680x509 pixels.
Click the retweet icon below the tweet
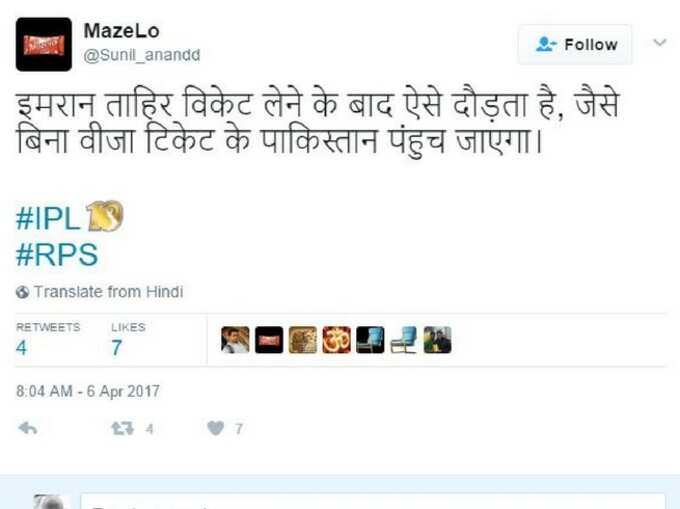(x=122, y=429)
